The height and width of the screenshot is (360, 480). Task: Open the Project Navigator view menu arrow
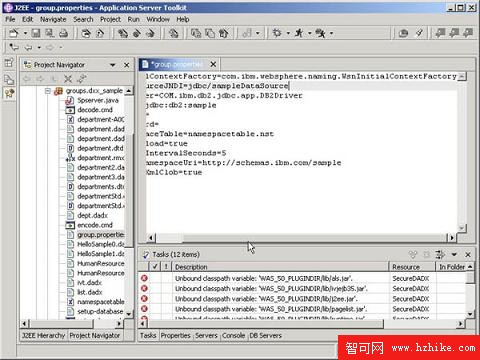coord(113,65)
